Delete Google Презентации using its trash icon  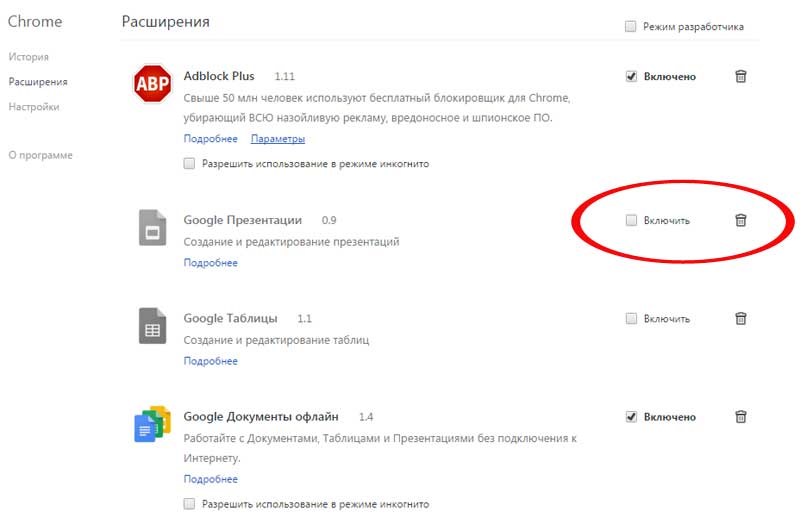tap(740, 220)
